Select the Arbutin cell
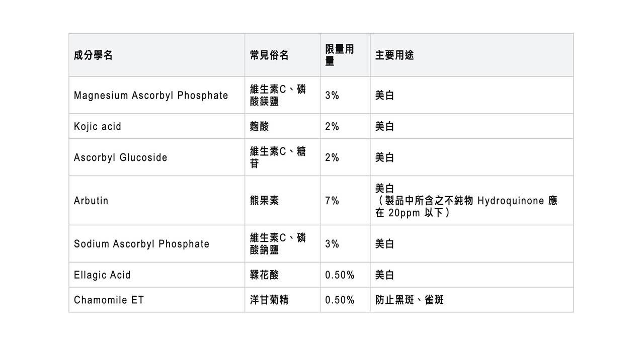This screenshot has height=342, width=644. [x=91, y=201]
